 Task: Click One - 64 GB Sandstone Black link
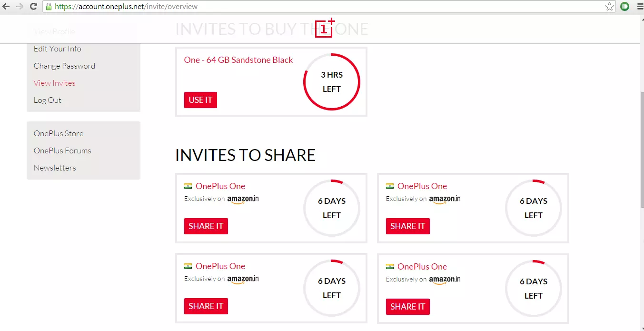(238, 60)
